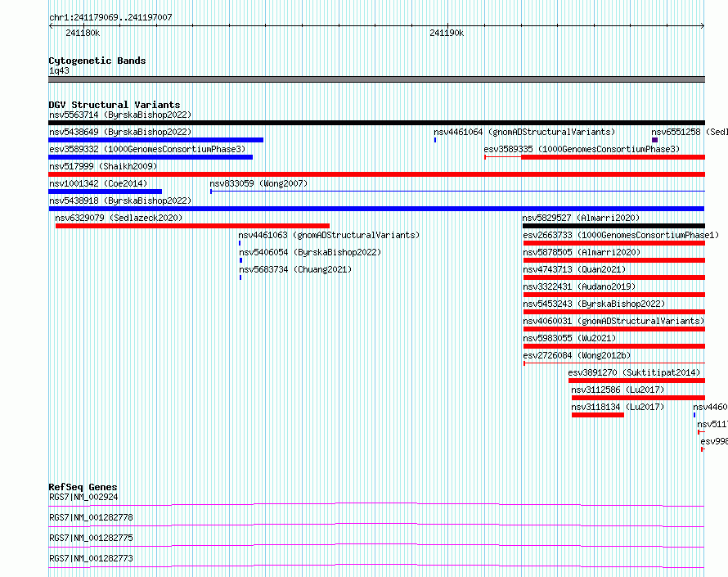Open nsv4743713 (Quan2021) variant label
Image resolution: width=728 pixels, height=577 pixels.
point(574,269)
